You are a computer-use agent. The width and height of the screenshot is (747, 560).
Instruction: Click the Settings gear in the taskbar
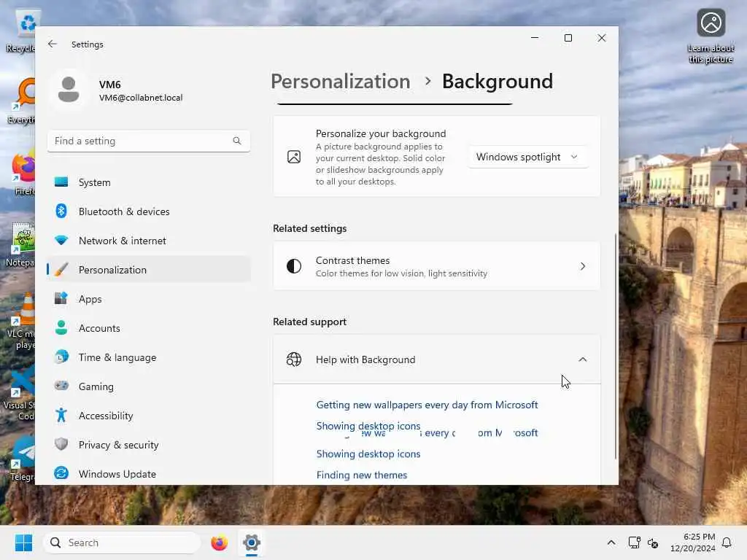pos(252,542)
